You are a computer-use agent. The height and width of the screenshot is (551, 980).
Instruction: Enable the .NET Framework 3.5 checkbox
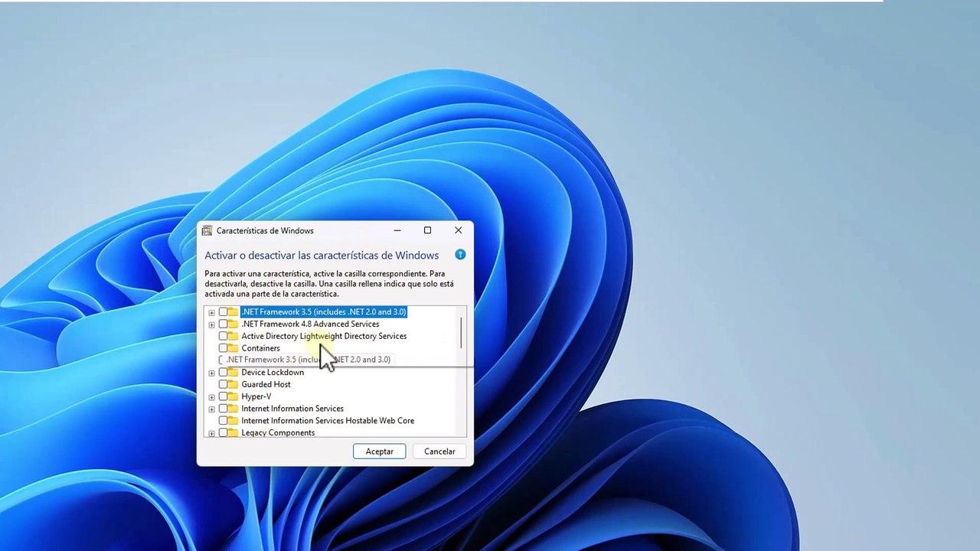[x=223, y=312]
